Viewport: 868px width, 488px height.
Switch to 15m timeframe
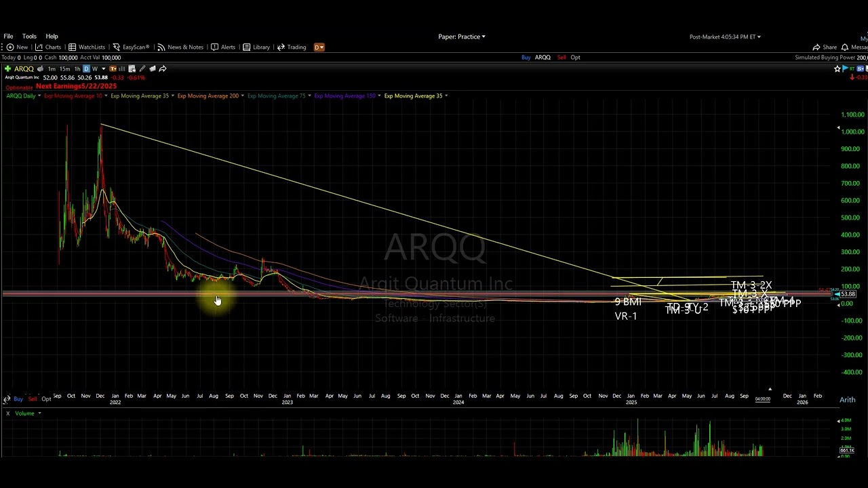click(x=64, y=68)
